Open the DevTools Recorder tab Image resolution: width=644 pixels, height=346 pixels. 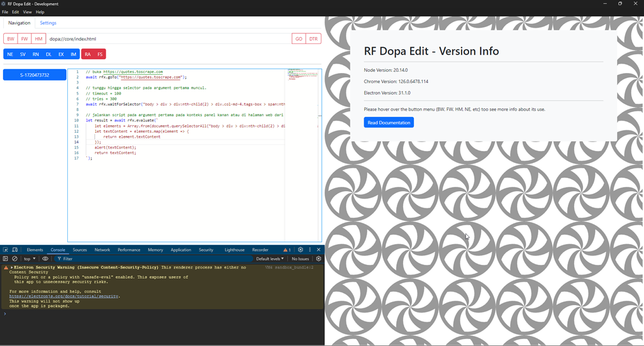click(x=260, y=250)
